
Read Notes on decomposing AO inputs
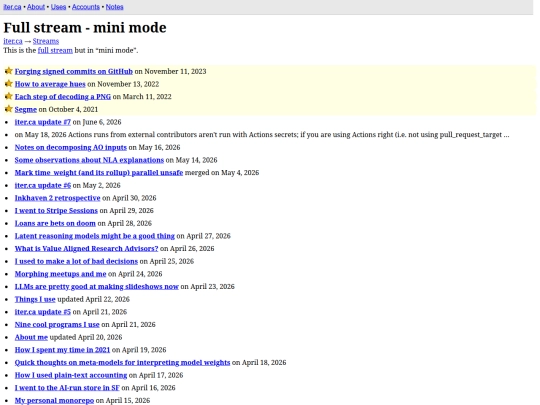[71, 147]
